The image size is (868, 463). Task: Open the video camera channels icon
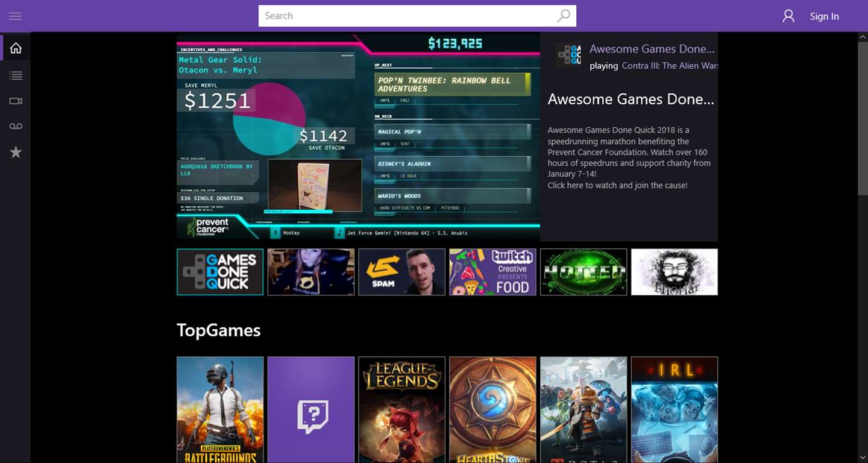[16, 101]
